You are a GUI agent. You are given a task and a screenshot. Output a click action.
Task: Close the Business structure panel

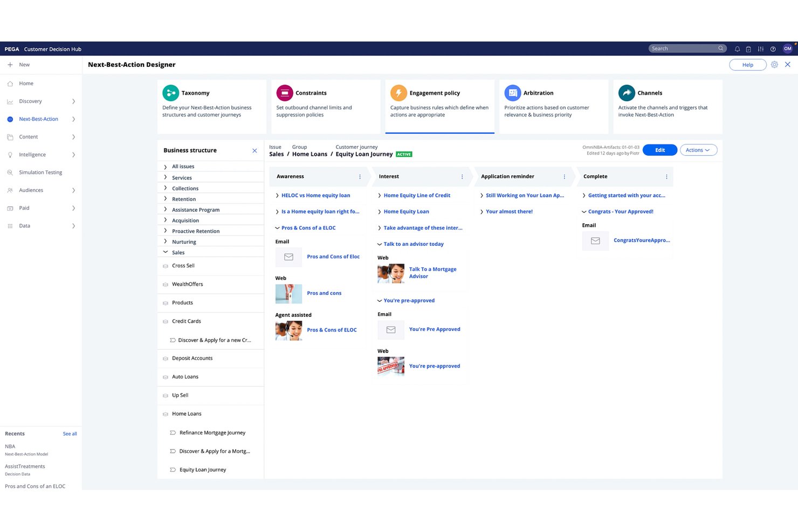(254, 150)
